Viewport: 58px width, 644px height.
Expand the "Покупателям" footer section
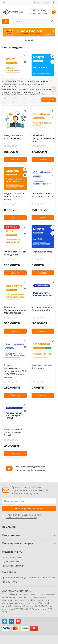coord(29,535)
